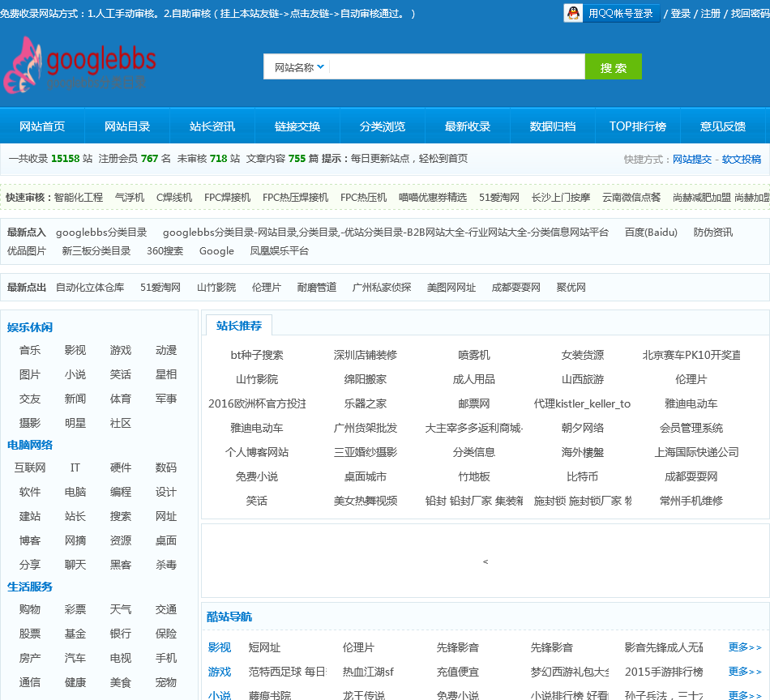Click into the search text field
The width and height of the screenshot is (770, 700).
[456, 66]
